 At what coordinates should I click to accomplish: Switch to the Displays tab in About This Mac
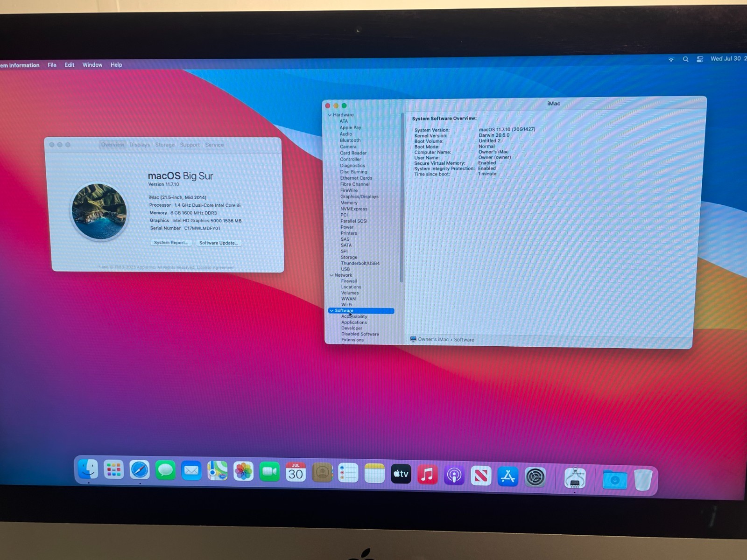(x=140, y=145)
